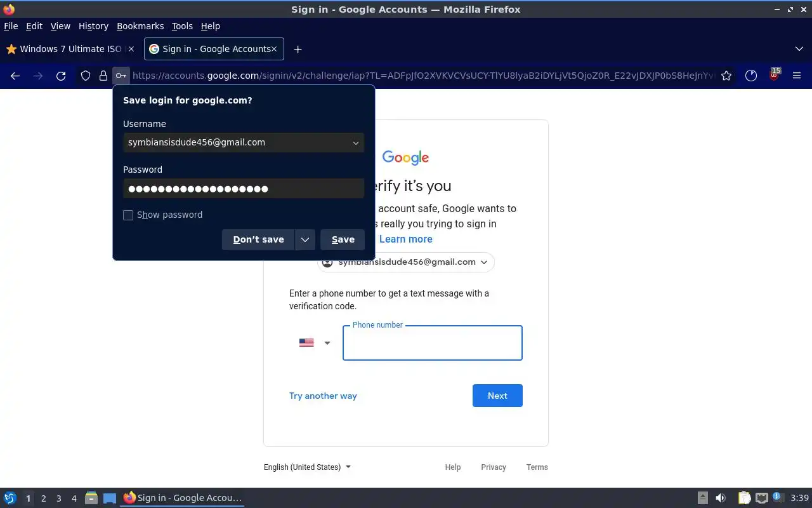This screenshot has width=812, height=508.
Task: Open the Help menu in menu bar
Action: 210,26
